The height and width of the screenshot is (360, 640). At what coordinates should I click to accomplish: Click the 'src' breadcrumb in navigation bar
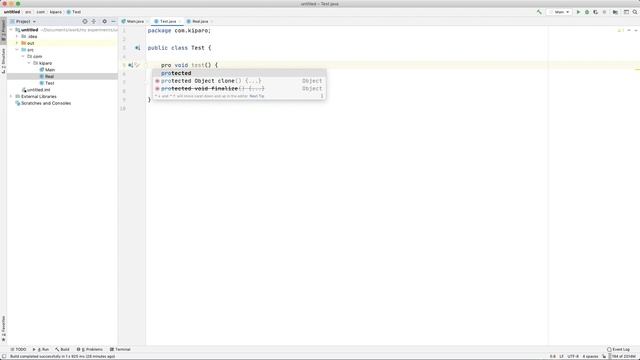tap(28, 12)
